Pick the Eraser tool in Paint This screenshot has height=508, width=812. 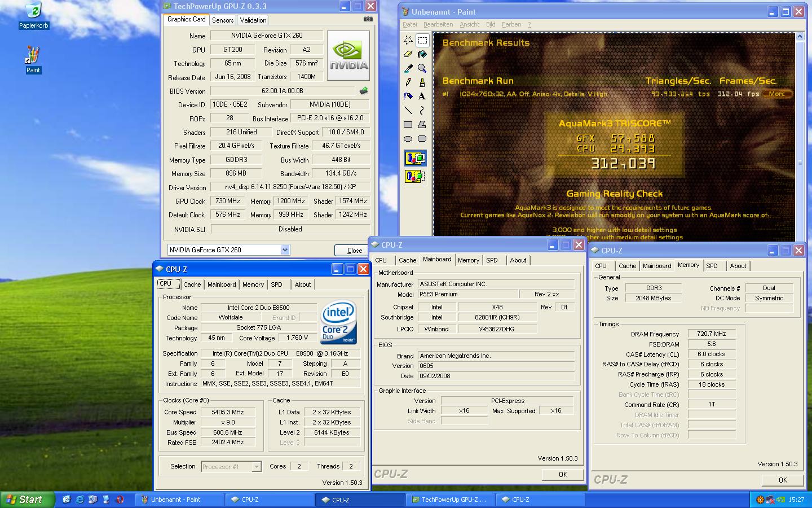point(408,54)
